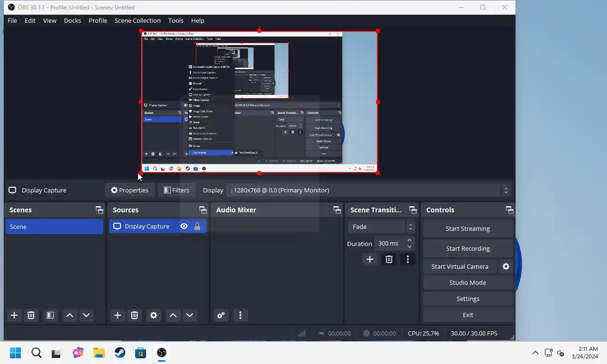Pop out the Controls dock

(x=509, y=210)
